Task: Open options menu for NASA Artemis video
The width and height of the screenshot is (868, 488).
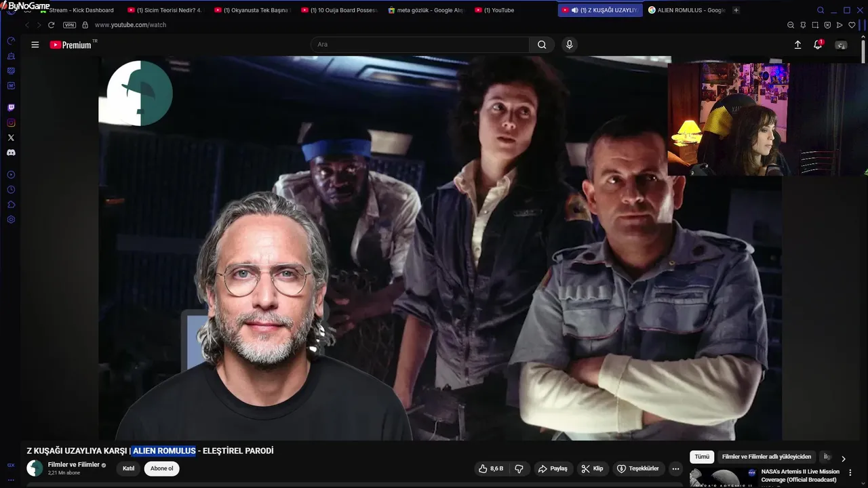Action: click(x=850, y=472)
